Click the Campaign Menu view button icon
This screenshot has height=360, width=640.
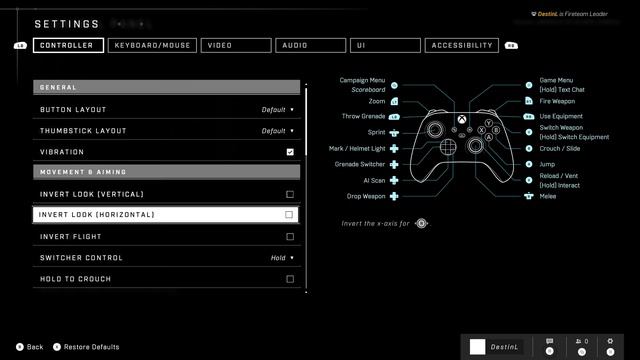coord(394,85)
